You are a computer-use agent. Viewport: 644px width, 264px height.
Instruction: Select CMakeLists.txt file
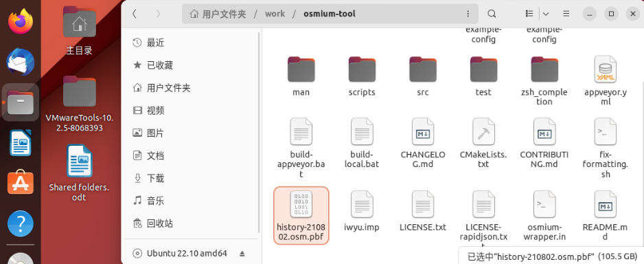click(x=483, y=143)
